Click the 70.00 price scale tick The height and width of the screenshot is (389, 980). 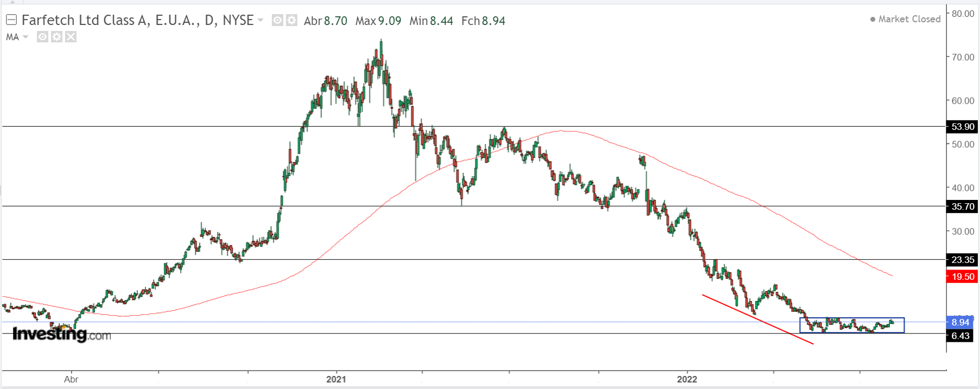pos(963,57)
